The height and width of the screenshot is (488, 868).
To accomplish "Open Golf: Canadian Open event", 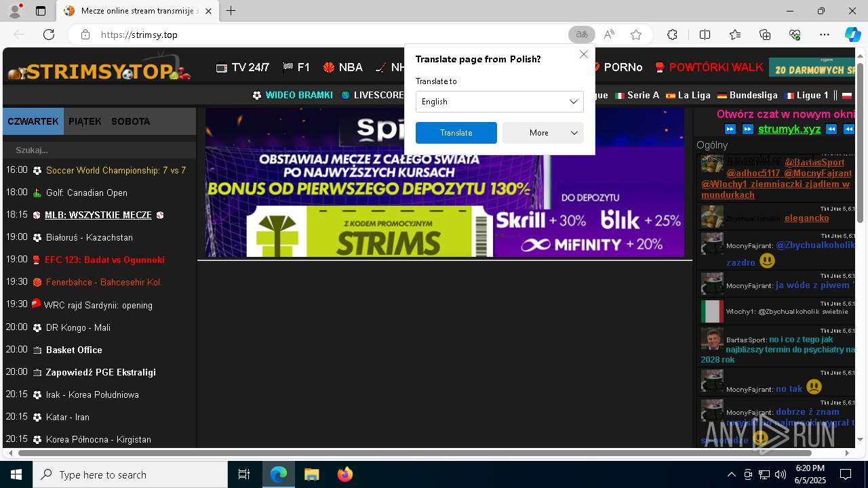I will (x=87, y=192).
